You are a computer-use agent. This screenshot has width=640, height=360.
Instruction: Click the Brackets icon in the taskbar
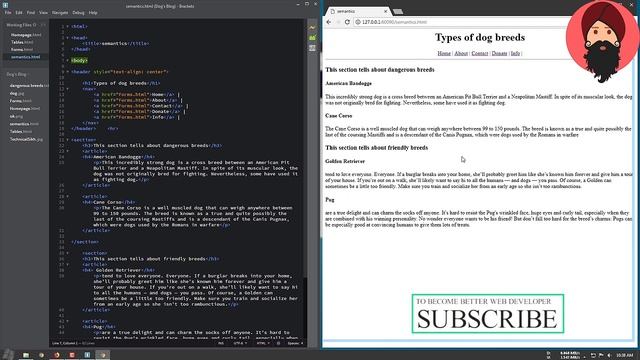87,355
